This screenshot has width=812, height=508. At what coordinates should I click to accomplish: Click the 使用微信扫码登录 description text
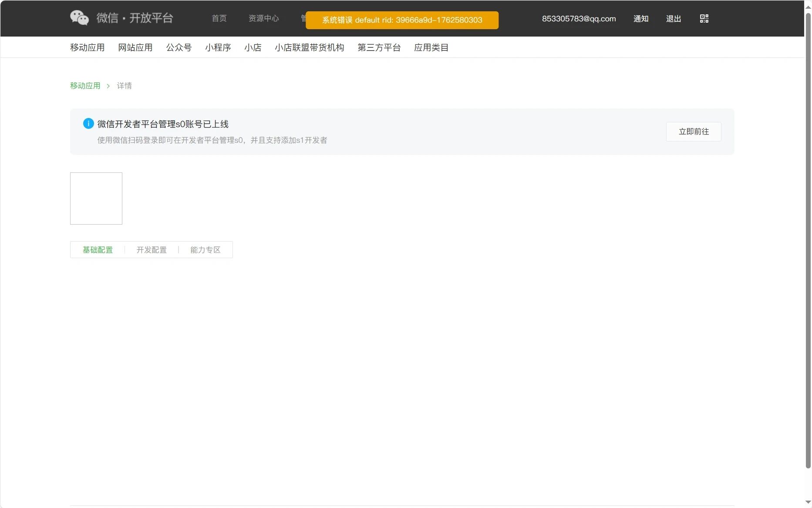tap(212, 140)
